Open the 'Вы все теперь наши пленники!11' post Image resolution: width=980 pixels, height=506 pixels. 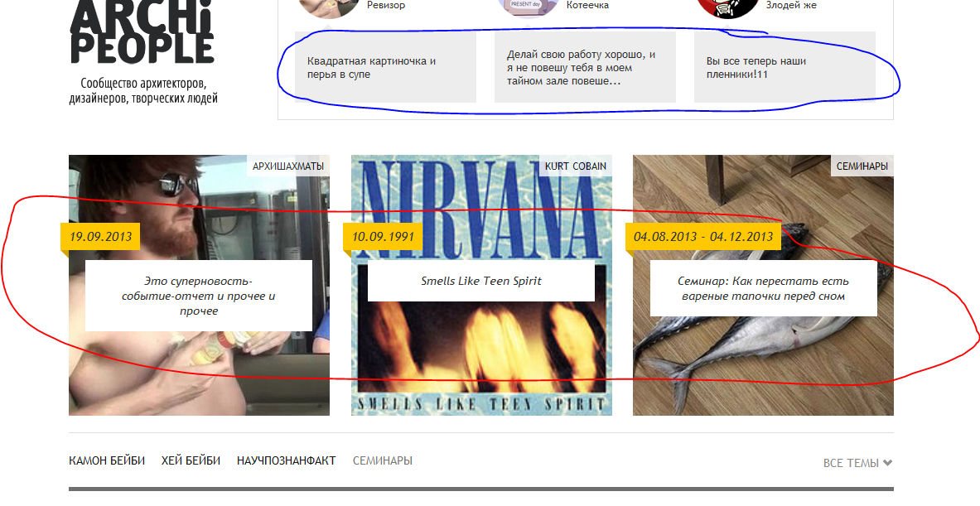784,67
